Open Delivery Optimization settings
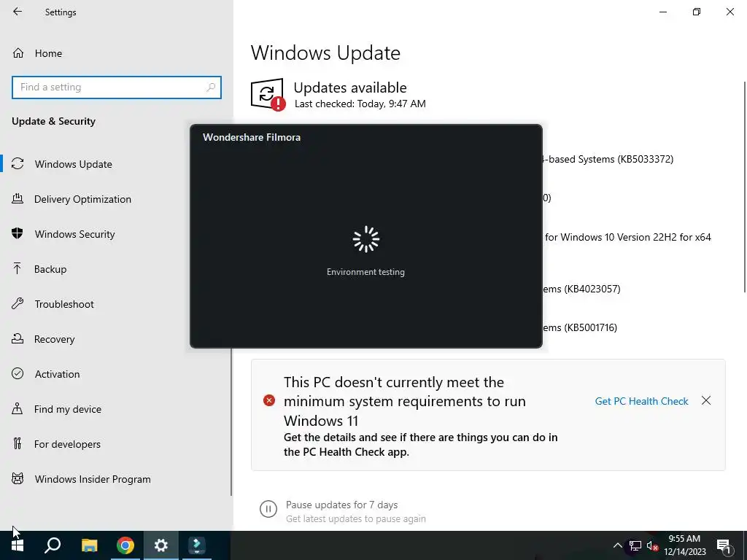 click(x=82, y=199)
